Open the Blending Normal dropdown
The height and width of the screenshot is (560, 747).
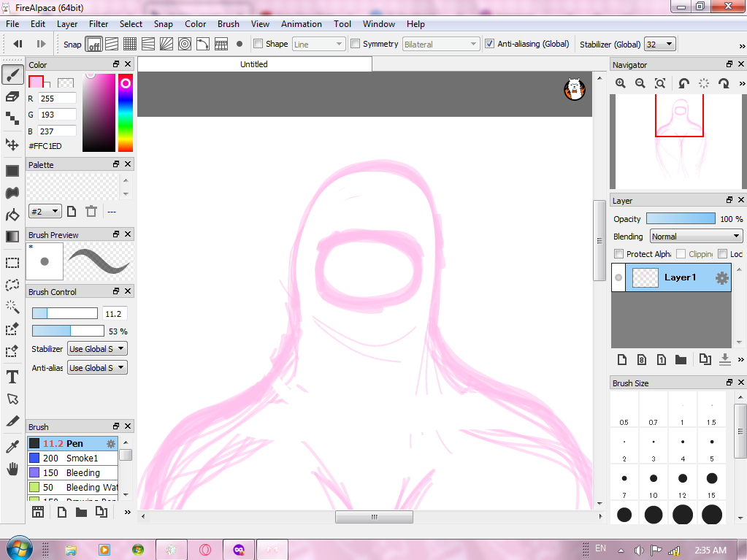pyautogui.click(x=696, y=237)
